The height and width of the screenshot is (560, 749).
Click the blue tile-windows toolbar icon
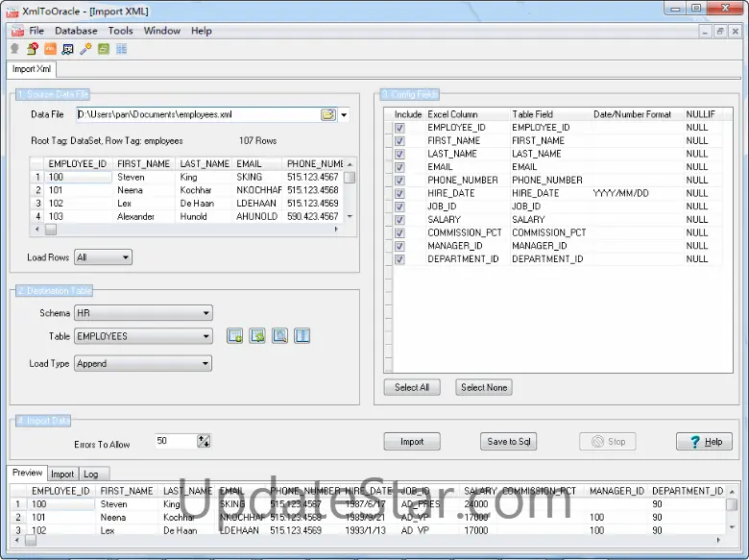pos(121,49)
